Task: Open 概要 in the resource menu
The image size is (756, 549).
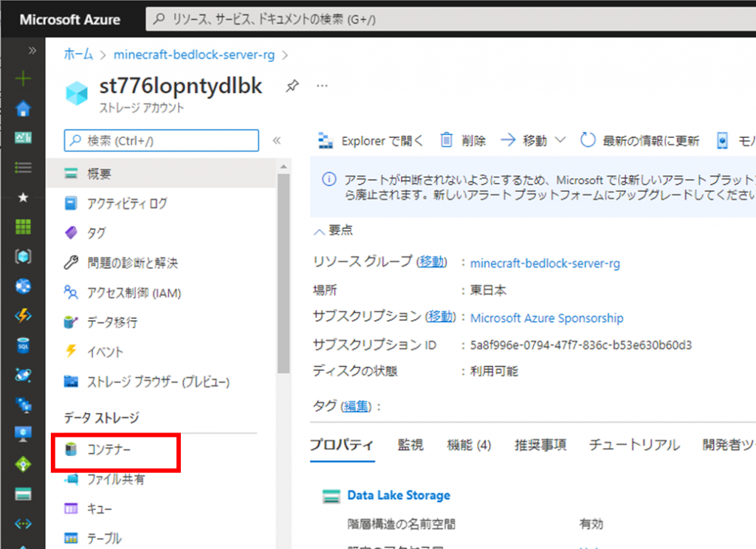Action: click(x=162, y=173)
